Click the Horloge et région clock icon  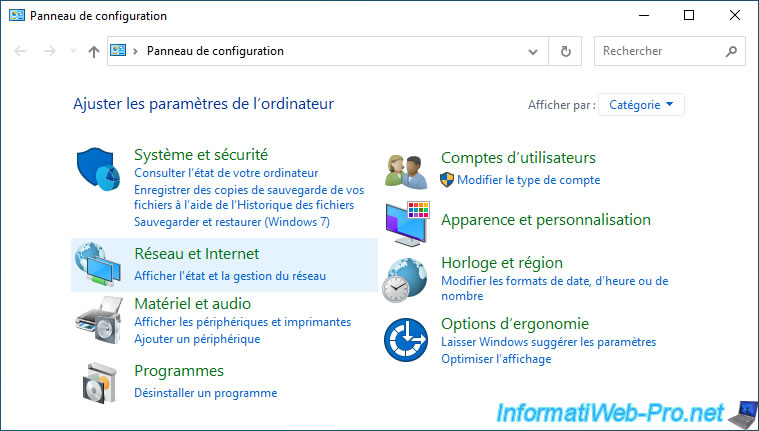click(407, 279)
